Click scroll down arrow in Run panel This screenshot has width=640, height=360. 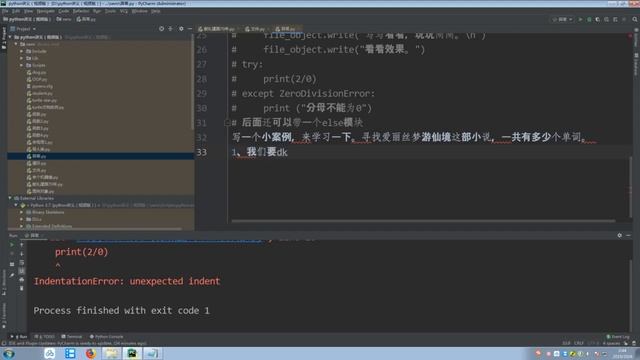tap(22, 254)
